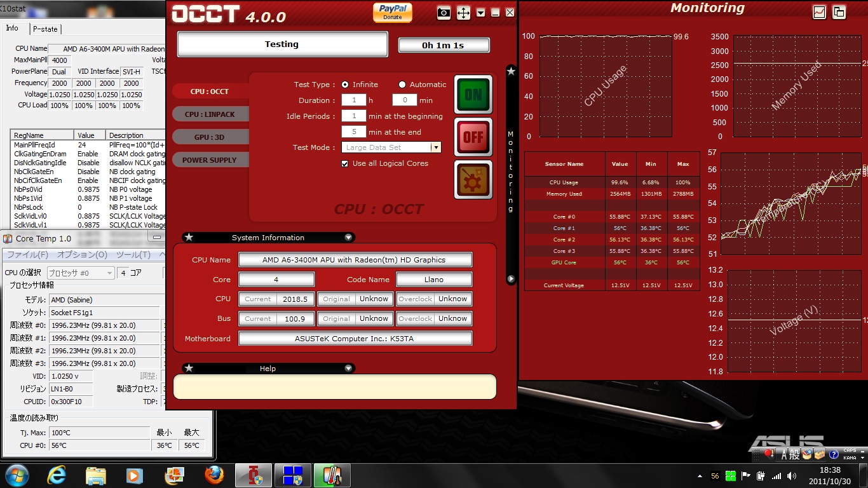
Task: Select Automatic test type radio button
Action: [402, 85]
